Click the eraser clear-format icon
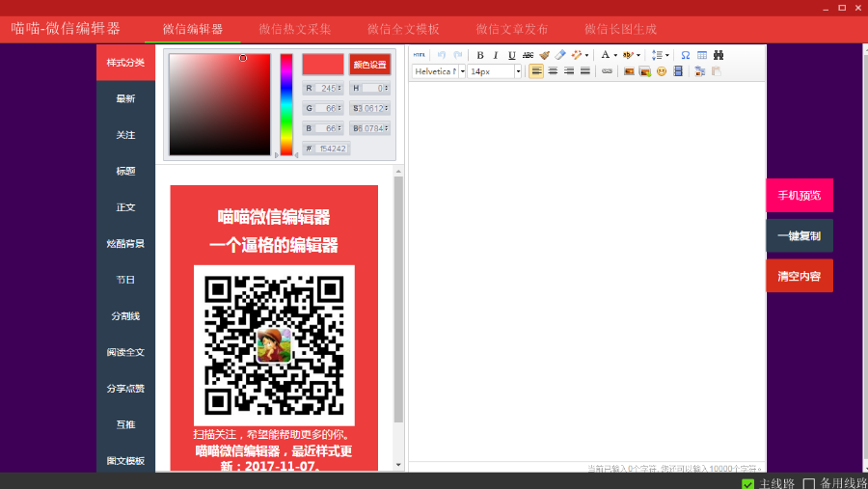The height and width of the screenshot is (489, 868). coord(560,55)
